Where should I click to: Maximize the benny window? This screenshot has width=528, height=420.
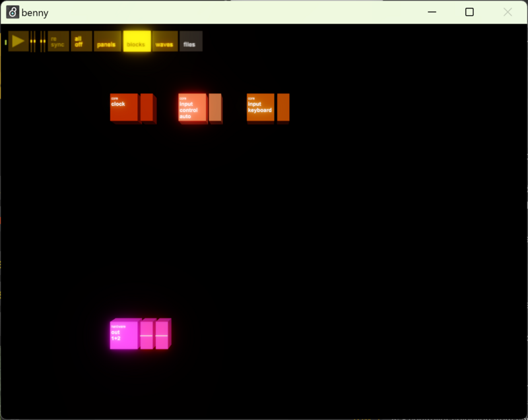[469, 12]
